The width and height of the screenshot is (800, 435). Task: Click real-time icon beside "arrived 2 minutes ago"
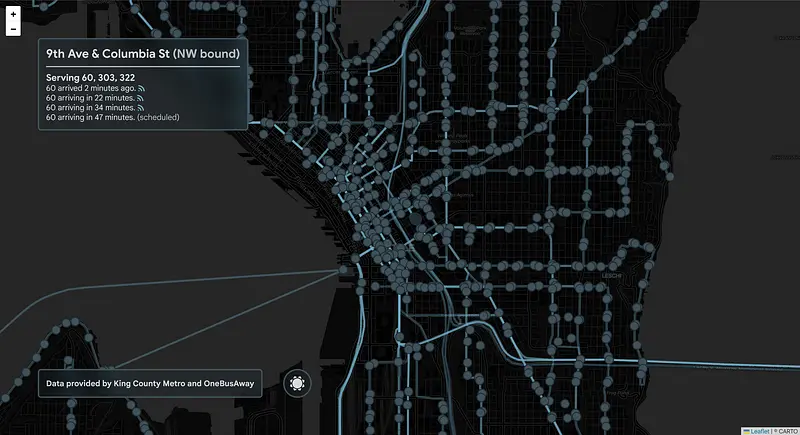pos(141,88)
